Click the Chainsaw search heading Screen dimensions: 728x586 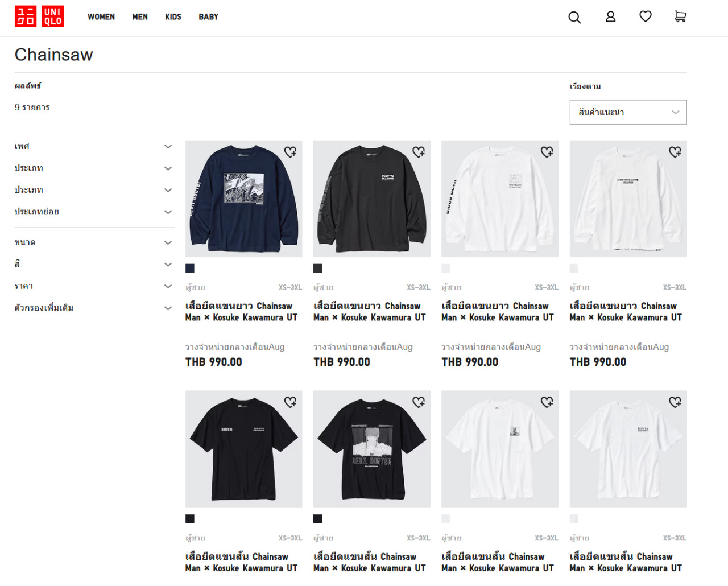(54, 55)
